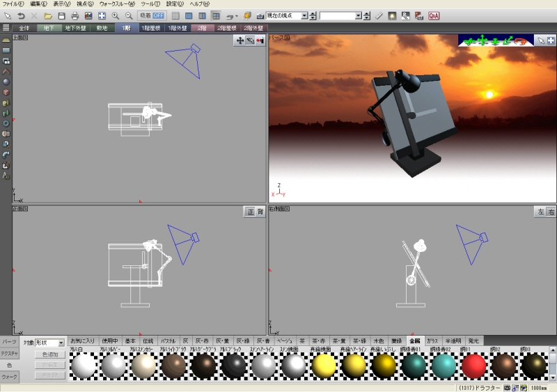
Task: Expand the empty combo box in toolbar
Action: [358, 15]
